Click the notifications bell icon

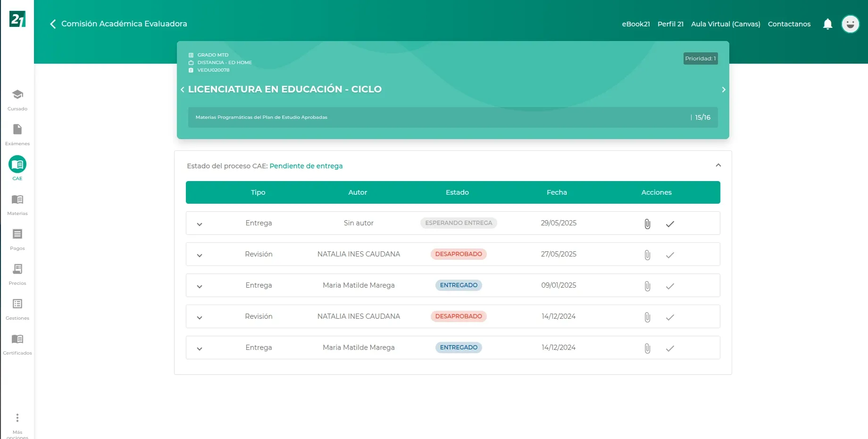click(827, 24)
